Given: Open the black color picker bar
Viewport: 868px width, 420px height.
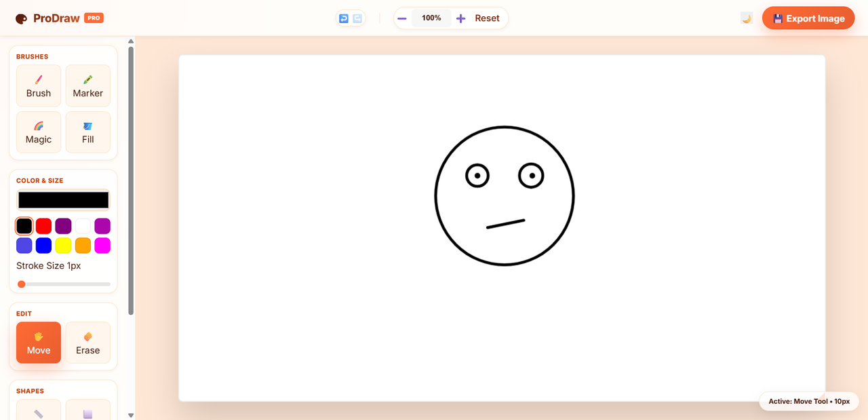Looking at the screenshot, I should (63, 200).
